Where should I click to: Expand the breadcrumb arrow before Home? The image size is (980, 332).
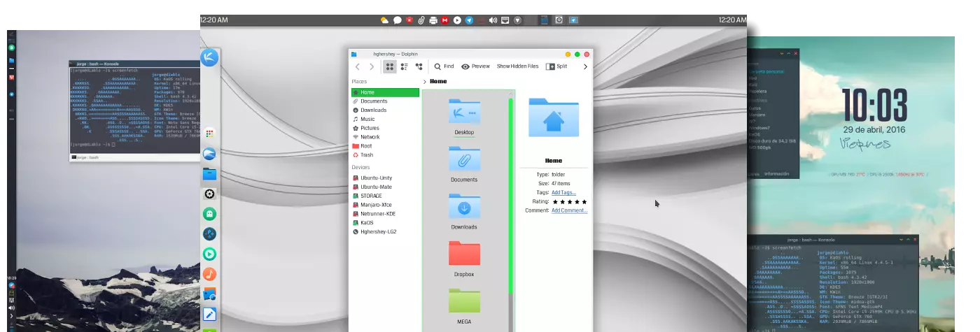point(425,82)
